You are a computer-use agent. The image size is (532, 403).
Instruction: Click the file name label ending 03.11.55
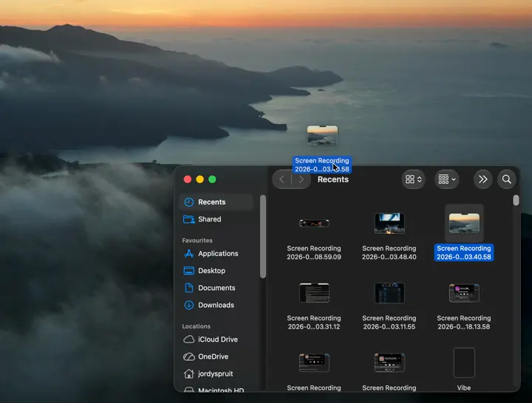click(389, 323)
